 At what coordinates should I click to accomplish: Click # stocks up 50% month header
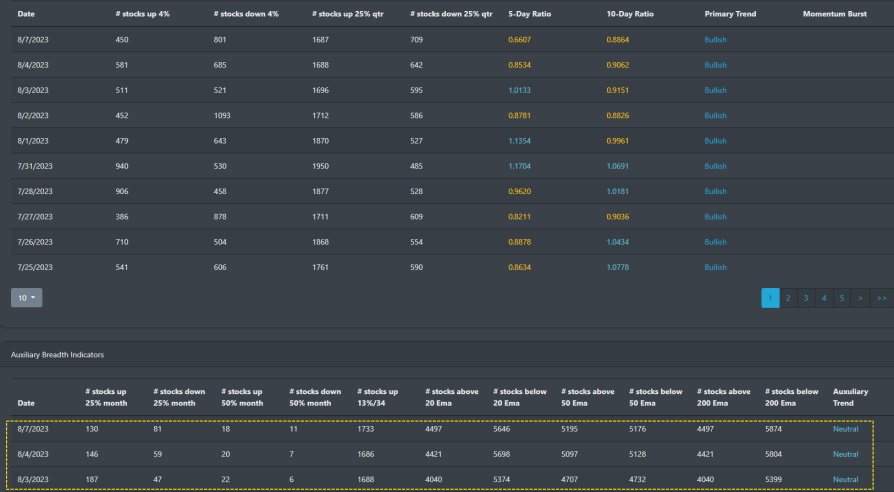point(242,397)
